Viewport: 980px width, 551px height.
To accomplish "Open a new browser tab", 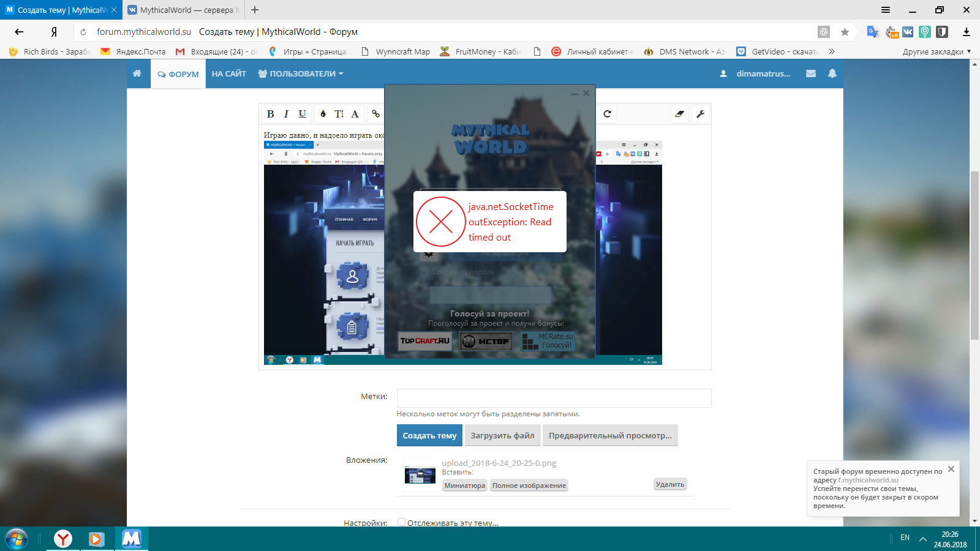I will coord(255,10).
